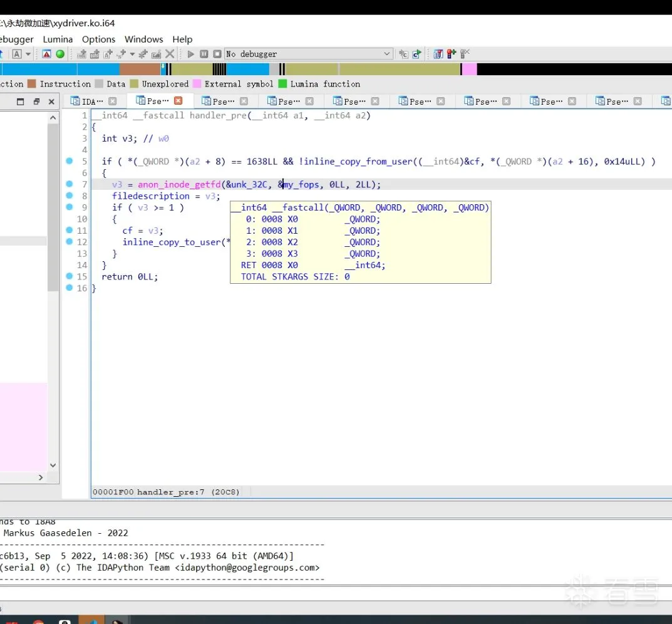Toggle breakpoint dot on line 15
Image resolution: width=672 pixels, height=624 pixels.
pos(70,276)
